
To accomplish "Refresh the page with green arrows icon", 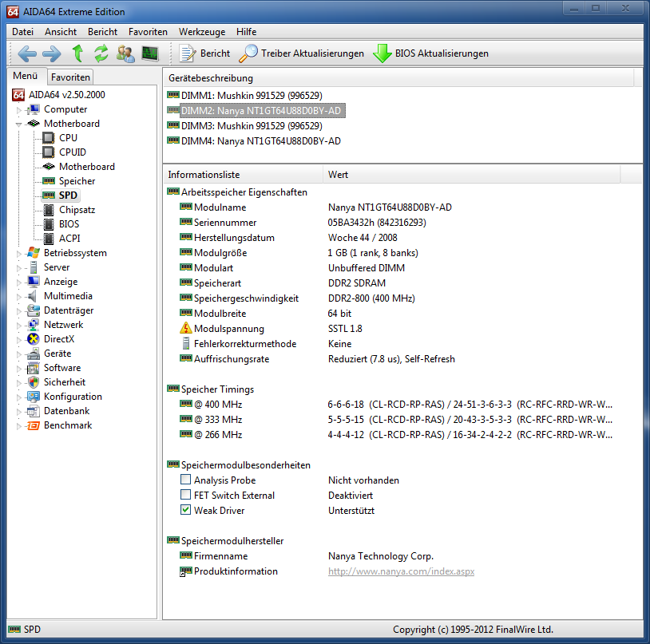I will [101, 53].
